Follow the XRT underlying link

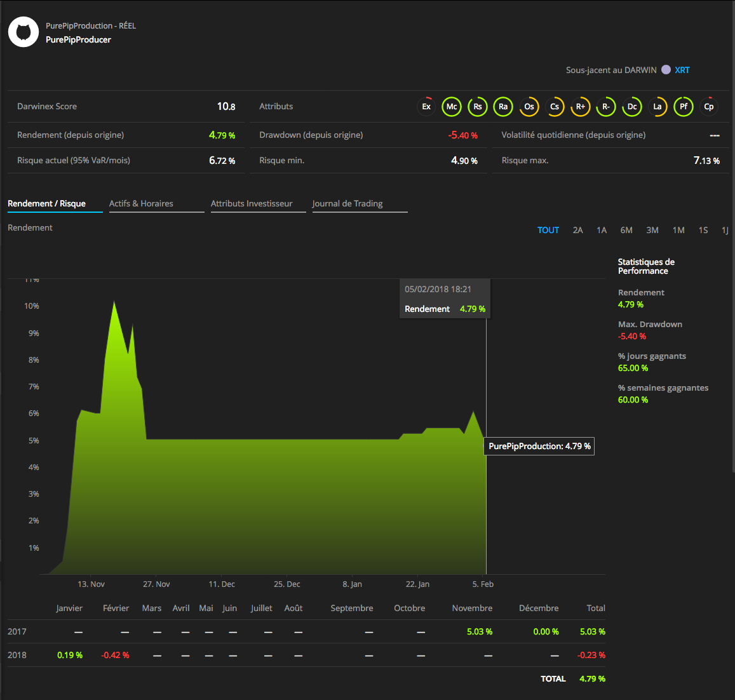pyautogui.click(x=682, y=70)
